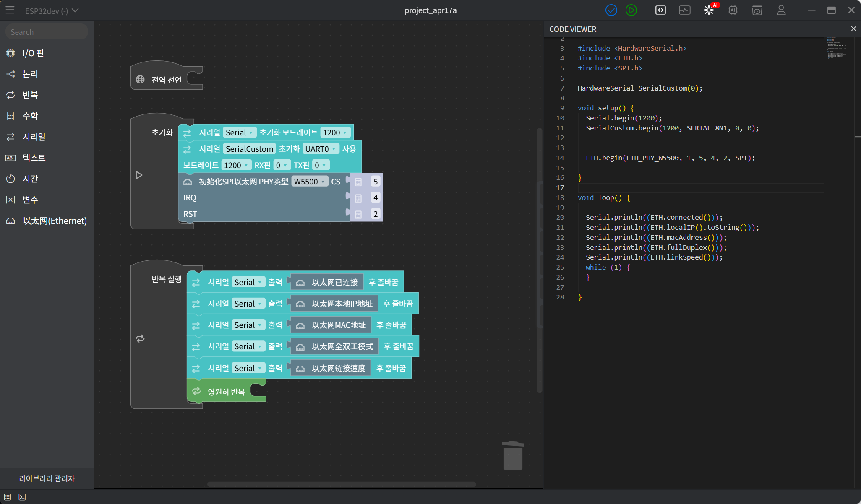Click the SerialCustom name field
Viewport: 861px width, 504px height.
click(x=249, y=149)
